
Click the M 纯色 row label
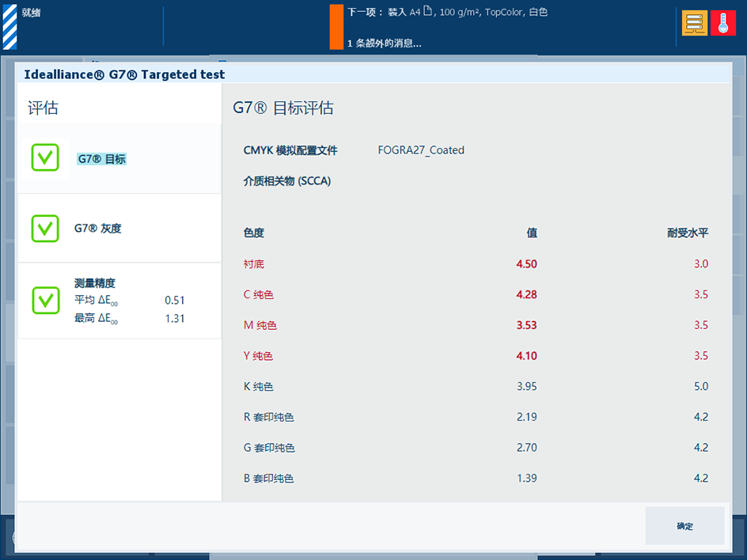point(260,325)
